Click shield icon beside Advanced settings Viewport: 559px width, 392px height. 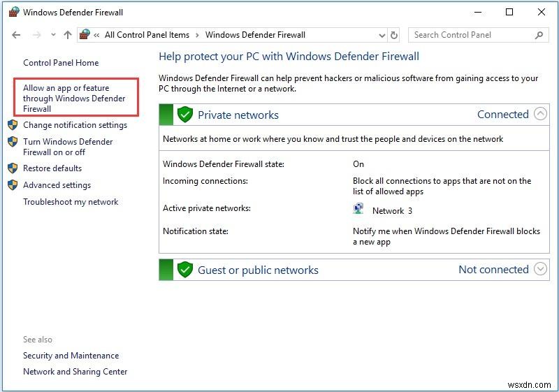tap(13, 185)
